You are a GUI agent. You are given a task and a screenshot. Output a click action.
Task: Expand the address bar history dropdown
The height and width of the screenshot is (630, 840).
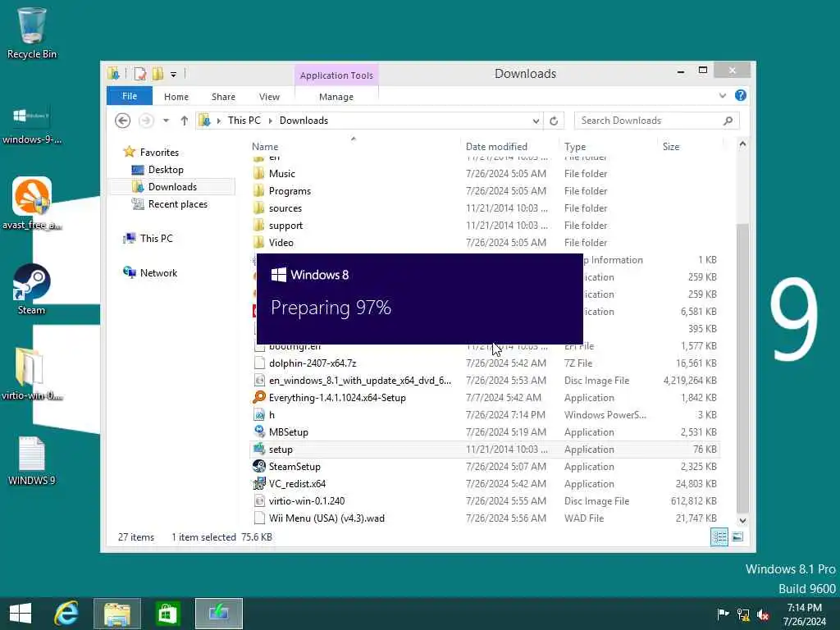pos(536,121)
